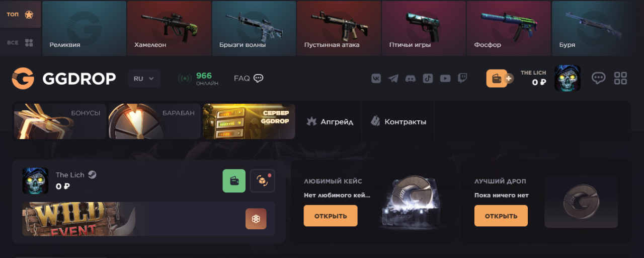Open the Апгрейд menu item
Screen dimensions: 644x258
(330, 122)
